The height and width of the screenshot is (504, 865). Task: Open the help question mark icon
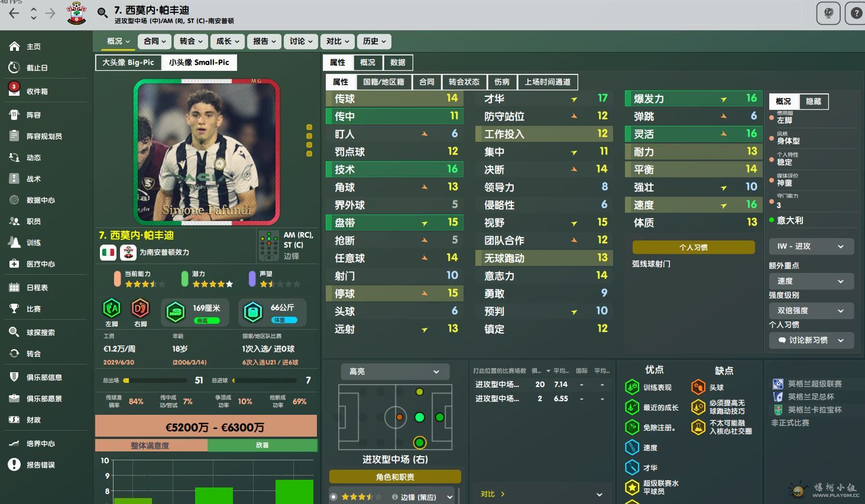(x=856, y=13)
